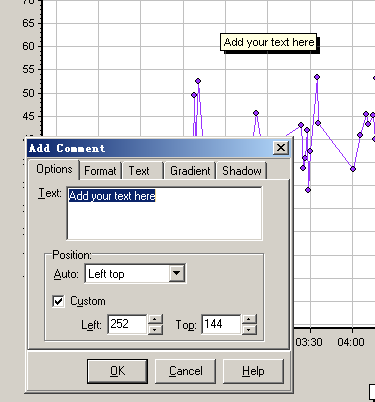Screen dimensions: 375x402
Task: Click the Cancel button
Action: [185, 371]
